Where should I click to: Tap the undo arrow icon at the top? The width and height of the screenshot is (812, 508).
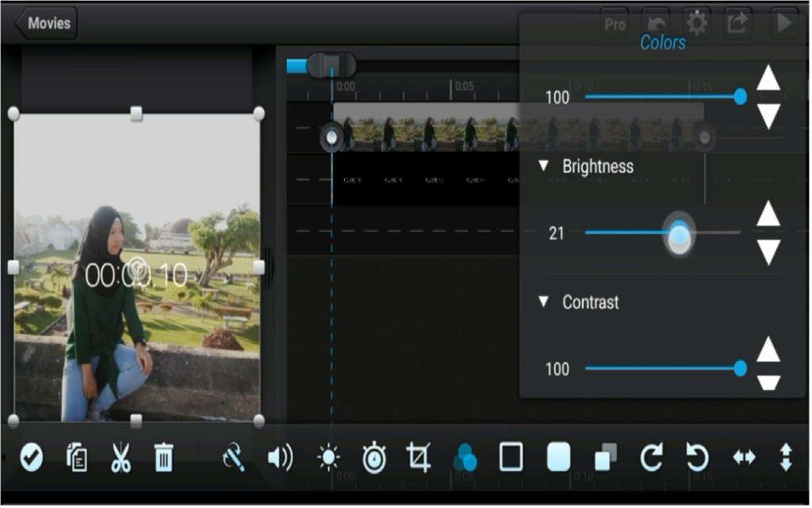click(657, 23)
